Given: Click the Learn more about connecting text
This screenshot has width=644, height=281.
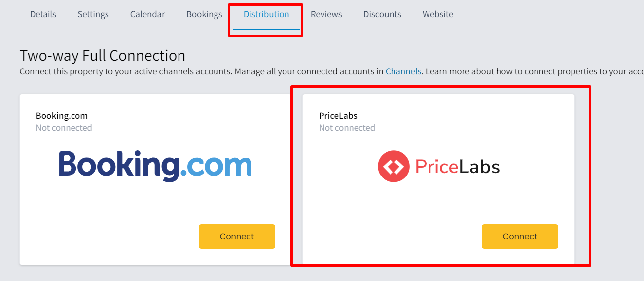Looking at the screenshot, I should coord(535,71).
